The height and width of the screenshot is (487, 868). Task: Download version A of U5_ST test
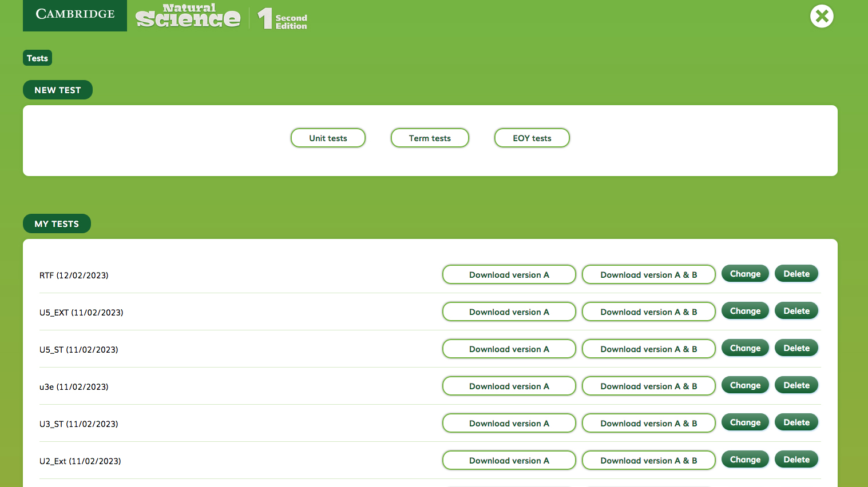(x=509, y=349)
